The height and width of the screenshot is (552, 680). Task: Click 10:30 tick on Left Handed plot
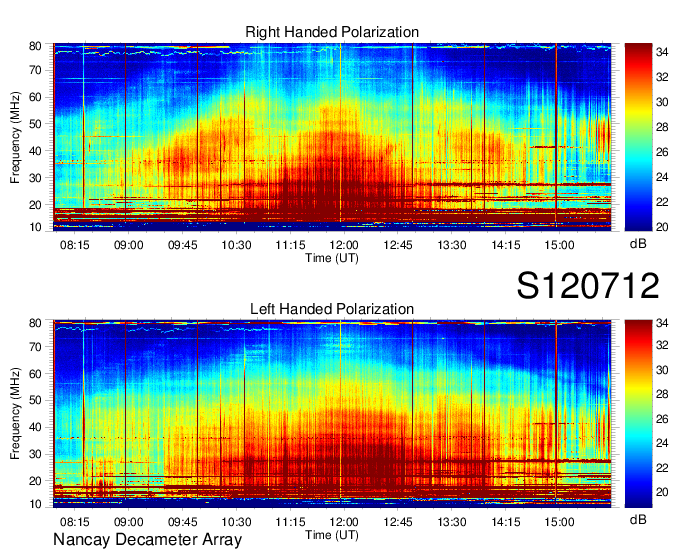[236, 522]
